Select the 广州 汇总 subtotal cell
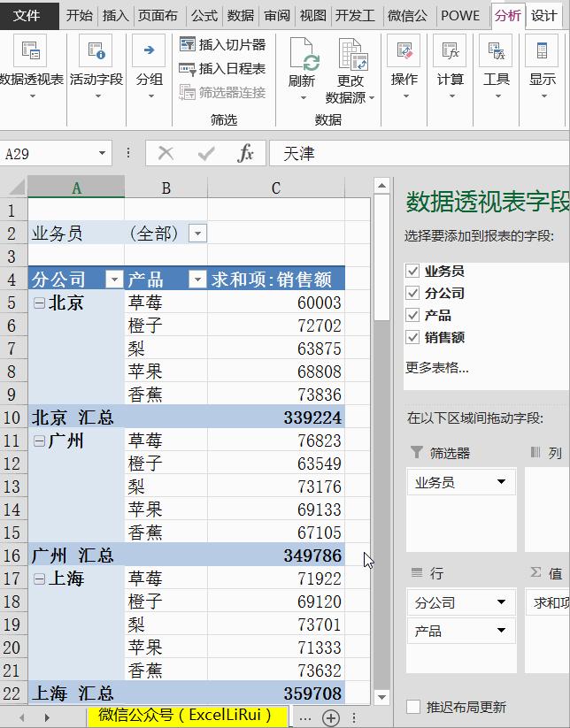This screenshot has width=570, height=728. coord(76,556)
